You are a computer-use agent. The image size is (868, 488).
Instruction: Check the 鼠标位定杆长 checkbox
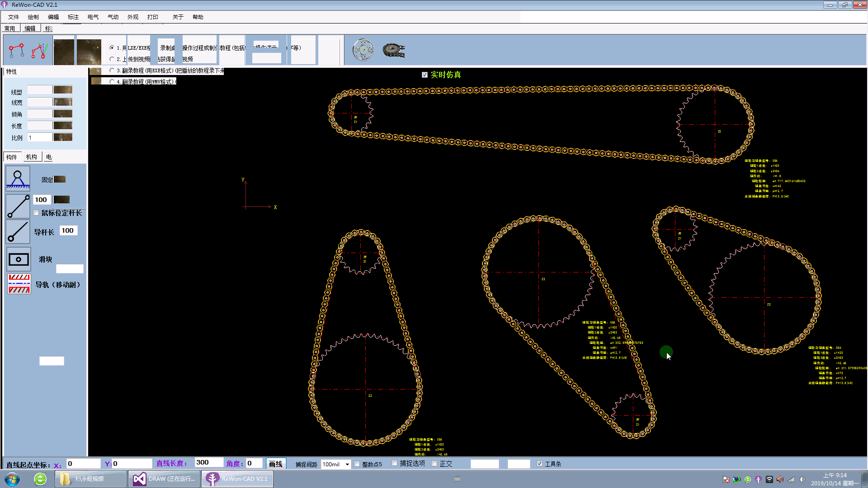[x=36, y=213]
